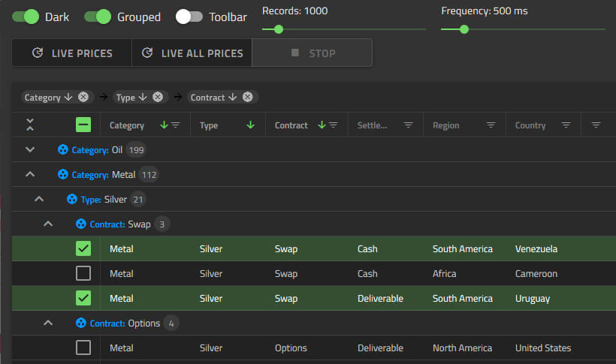The image size is (616, 364).
Task: Turn off the Grouped switch
Action: coord(98,17)
